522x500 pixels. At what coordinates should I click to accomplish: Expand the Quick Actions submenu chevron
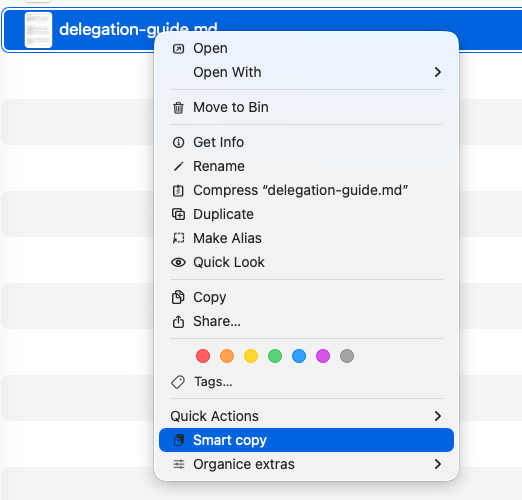[x=438, y=416]
